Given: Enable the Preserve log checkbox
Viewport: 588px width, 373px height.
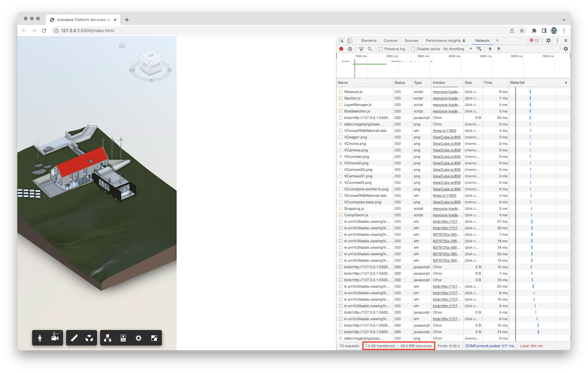Looking at the screenshot, I should coord(381,49).
